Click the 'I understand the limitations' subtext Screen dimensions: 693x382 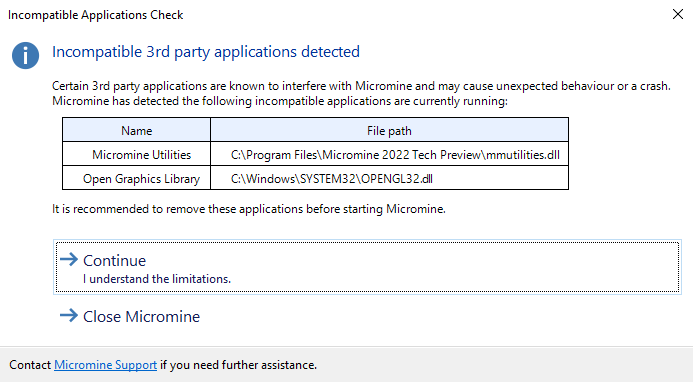point(157,279)
